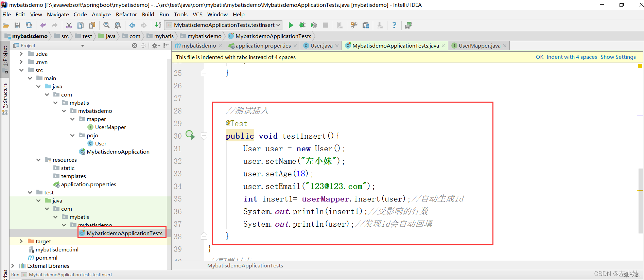This screenshot has width=644, height=280.
Task: Open Help with the question mark icon
Action: pyautogui.click(x=394, y=25)
